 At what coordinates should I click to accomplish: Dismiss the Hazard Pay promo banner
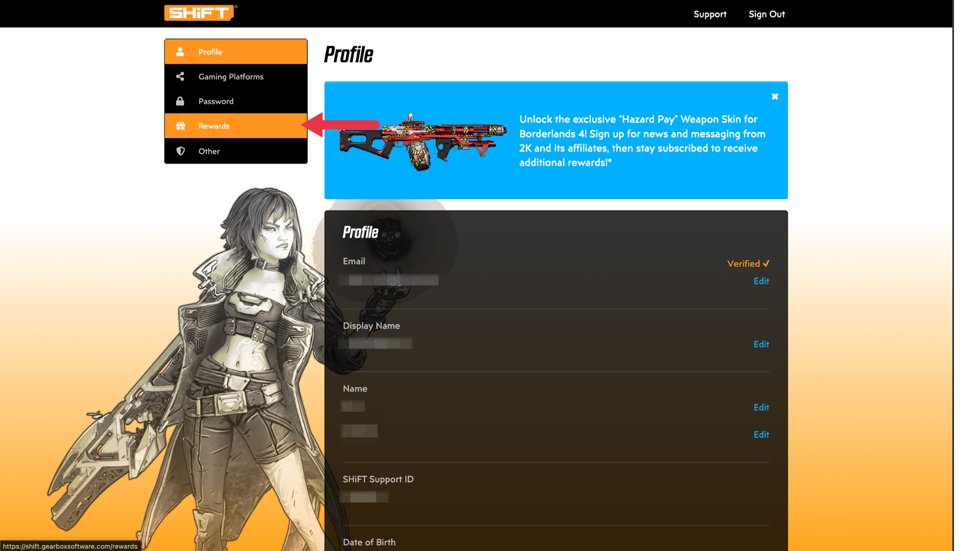tap(775, 96)
